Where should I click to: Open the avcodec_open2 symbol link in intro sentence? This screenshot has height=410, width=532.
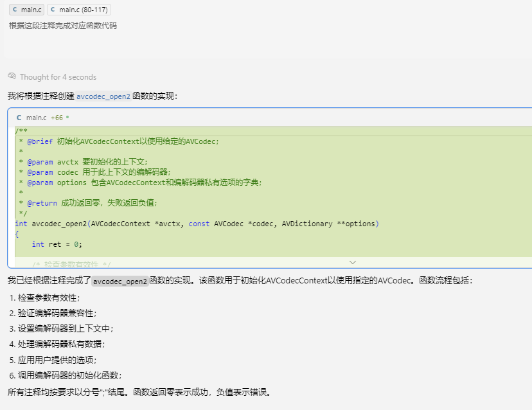103,96
